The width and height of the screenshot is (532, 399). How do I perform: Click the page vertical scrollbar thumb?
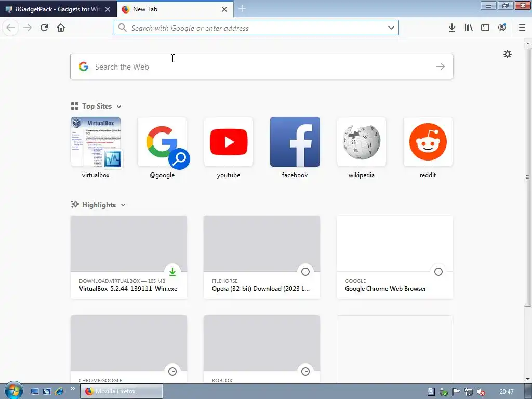point(527,177)
